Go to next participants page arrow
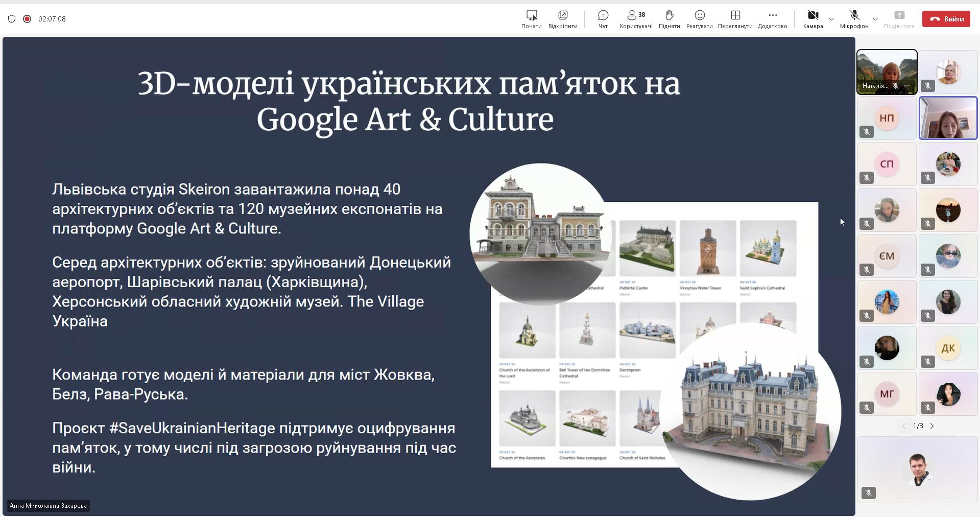 click(932, 426)
